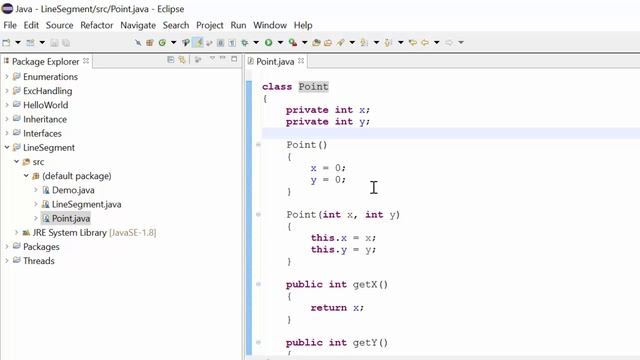
Task: Collapse the LineSegment project
Action: click(x=7, y=147)
